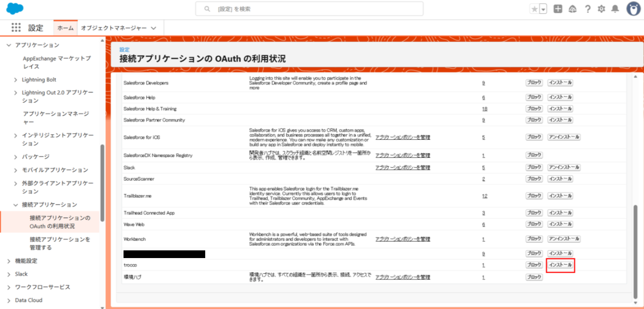Select the オブジェクトマネージャー tab
This screenshot has height=309, width=644.
click(x=113, y=28)
